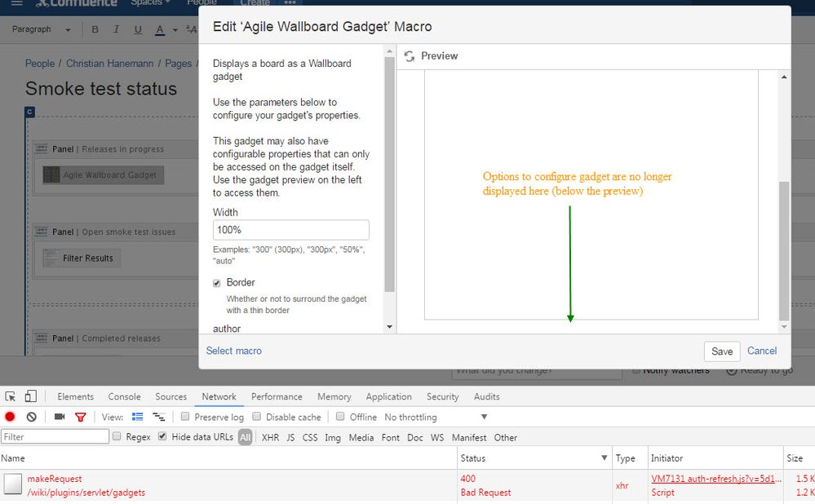Image resolution: width=815 pixels, height=504 pixels.
Task: Click the text colour A button
Action: (x=160, y=30)
